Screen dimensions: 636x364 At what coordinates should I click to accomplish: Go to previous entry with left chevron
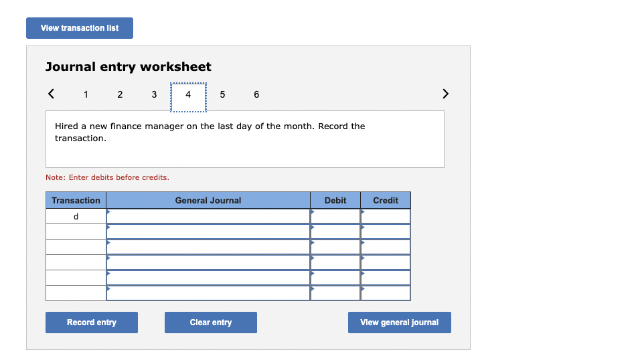[x=51, y=94]
